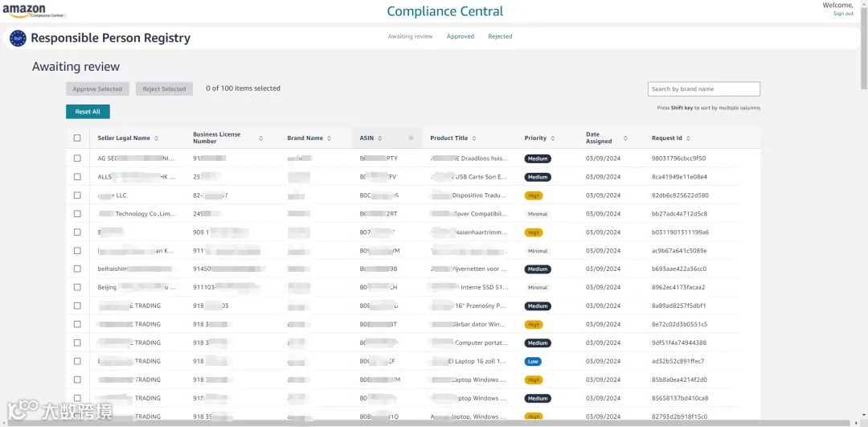Sort by Product Title column arrows
The height and width of the screenshot is (427, 868).
474,138
